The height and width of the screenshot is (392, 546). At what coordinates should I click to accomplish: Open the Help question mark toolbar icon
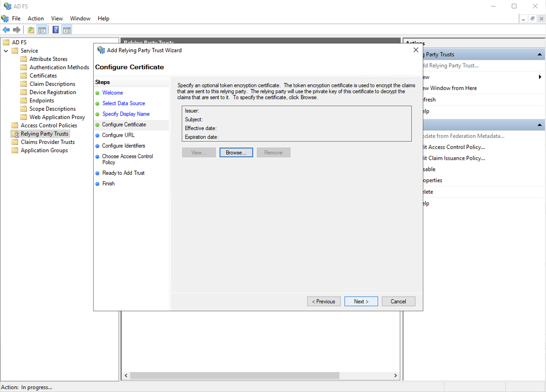tap(56, 30)
